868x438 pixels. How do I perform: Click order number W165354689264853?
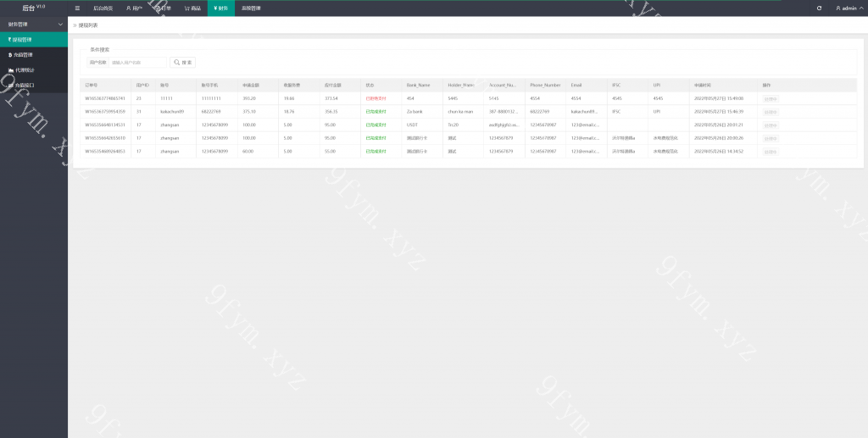point(105,152)
